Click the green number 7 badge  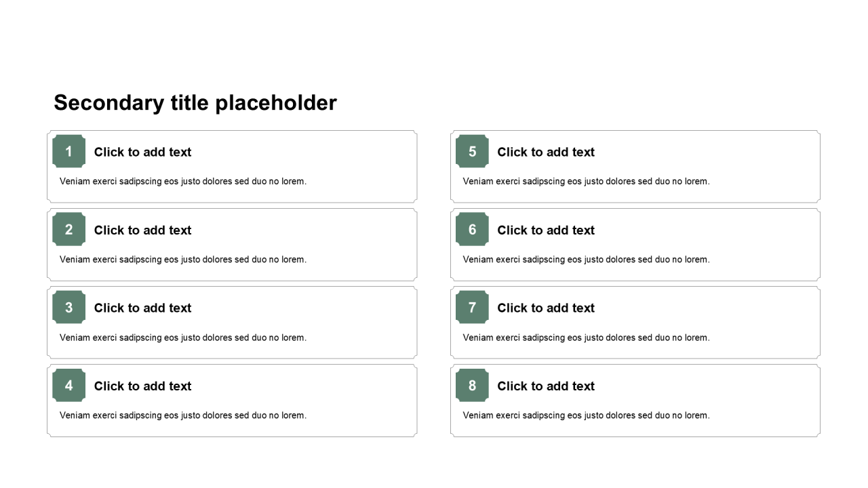(472, 307)
